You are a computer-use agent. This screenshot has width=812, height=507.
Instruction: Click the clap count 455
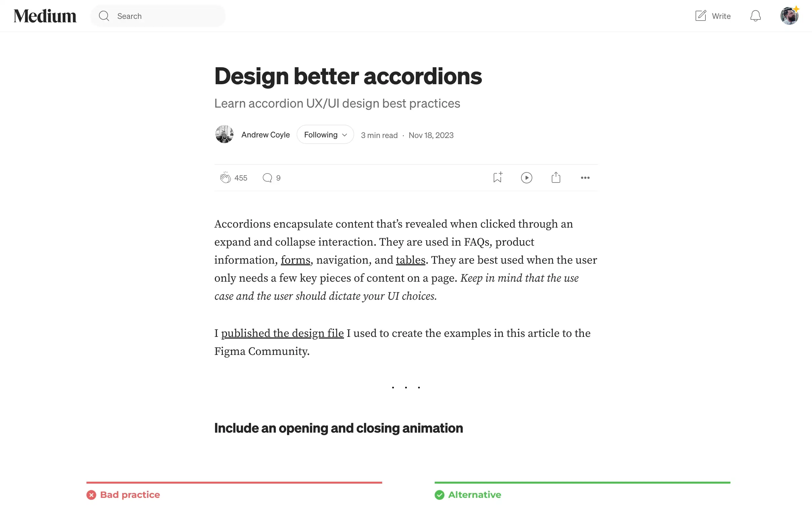point(241,177)
